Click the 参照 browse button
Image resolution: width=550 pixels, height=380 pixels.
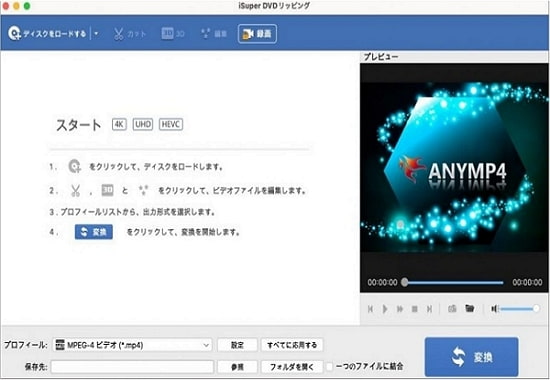pos(237,367)
